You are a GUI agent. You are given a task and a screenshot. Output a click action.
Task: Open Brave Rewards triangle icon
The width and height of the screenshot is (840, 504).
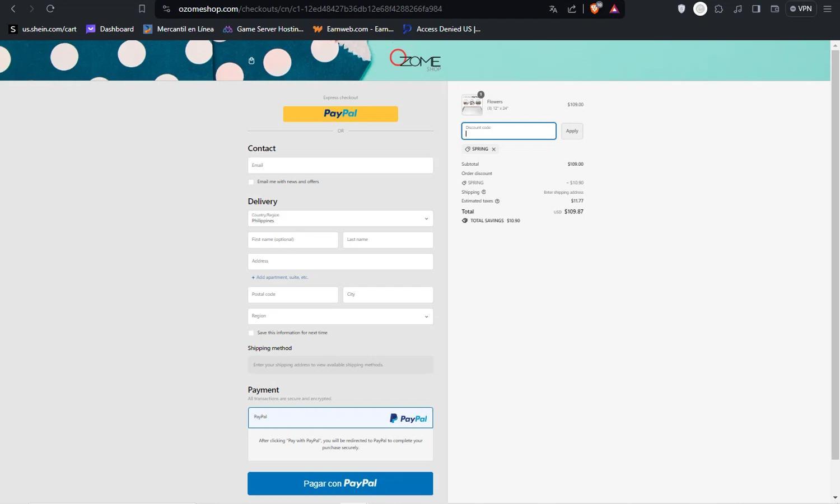614,9
